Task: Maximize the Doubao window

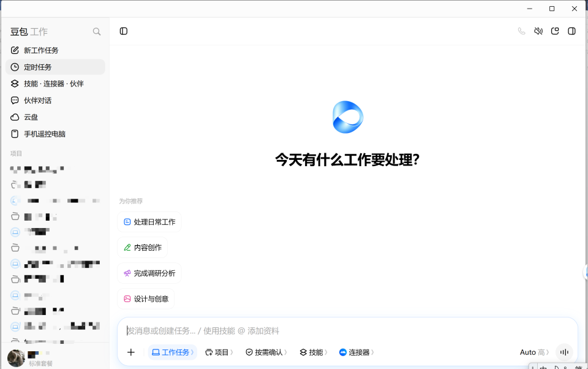Action: (552, 9)
